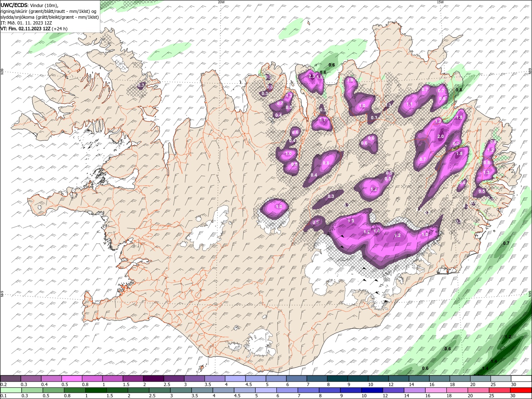532x399 pixels.
Task: Click the -0.6 rain value offshore southeast
Action: (447, 349)
